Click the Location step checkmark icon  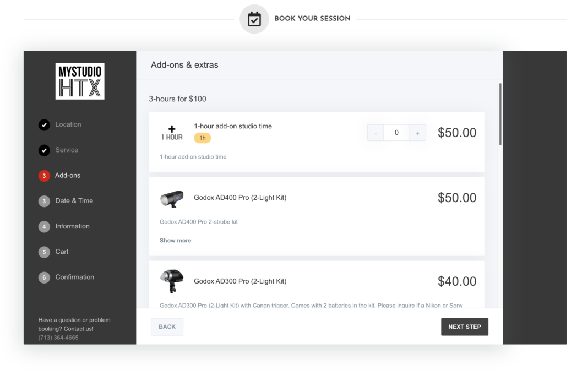[x=44, y=125]
